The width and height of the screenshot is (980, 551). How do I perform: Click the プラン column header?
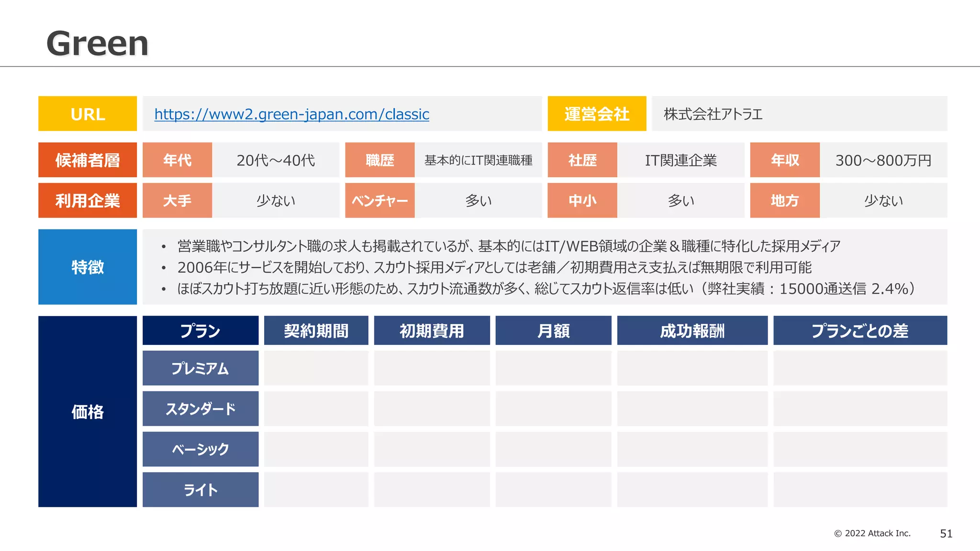point(200,331)
